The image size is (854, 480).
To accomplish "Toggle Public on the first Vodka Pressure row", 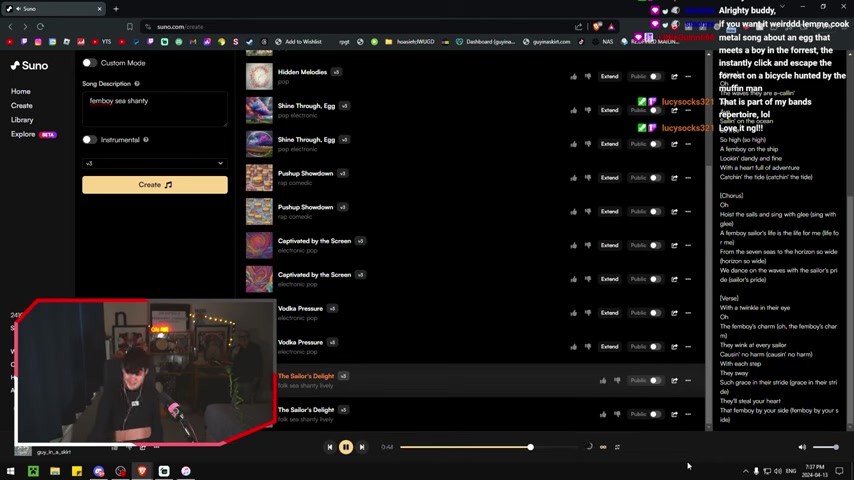I will pyautogui.click(x=656, y=313).
